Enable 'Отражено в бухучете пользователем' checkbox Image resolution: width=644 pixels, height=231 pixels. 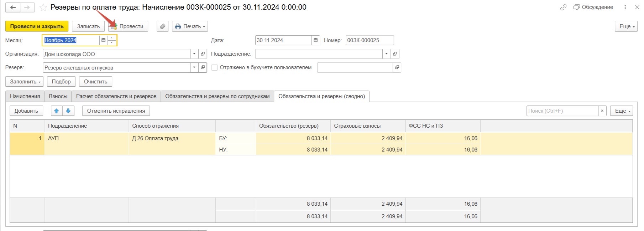coord(215,67)
